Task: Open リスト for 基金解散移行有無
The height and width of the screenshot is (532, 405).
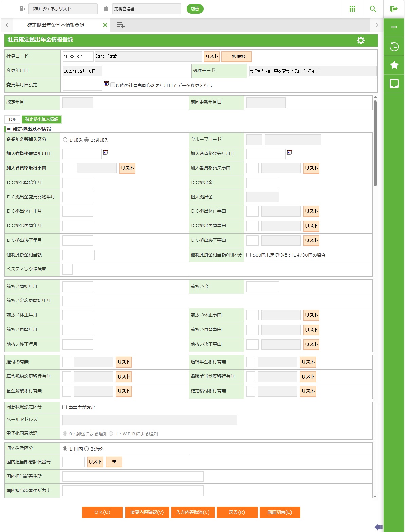Action: pos(124,391)
